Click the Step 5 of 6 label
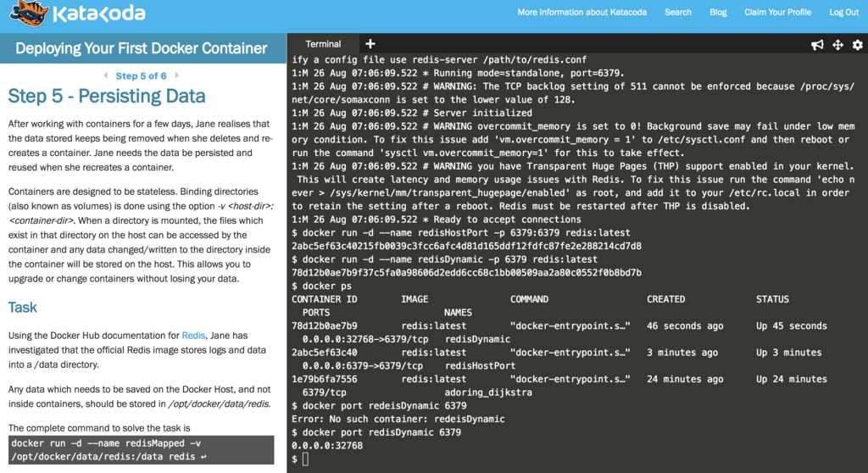The image size is (868, 473). point(142,76)
